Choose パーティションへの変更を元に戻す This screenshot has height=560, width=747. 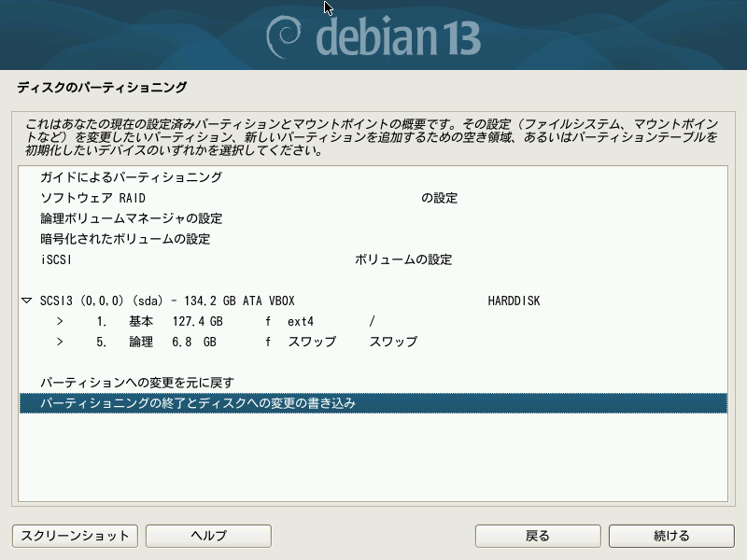136,383
